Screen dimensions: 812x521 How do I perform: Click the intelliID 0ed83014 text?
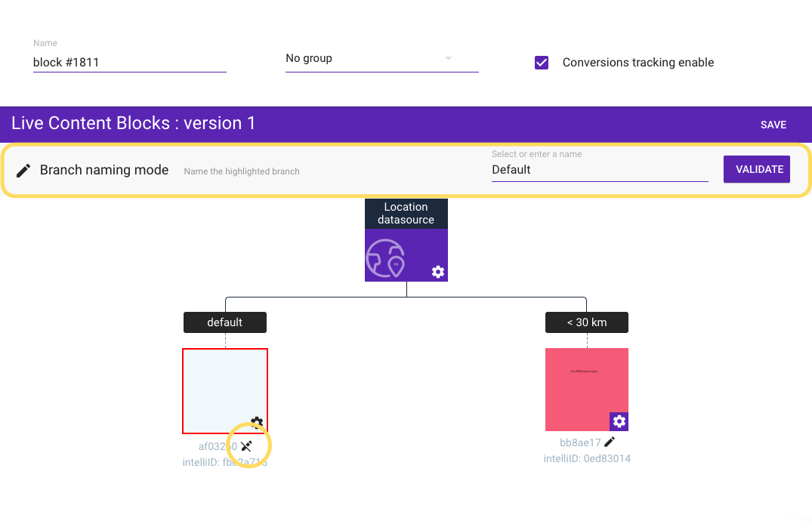[x=587, y=458]
